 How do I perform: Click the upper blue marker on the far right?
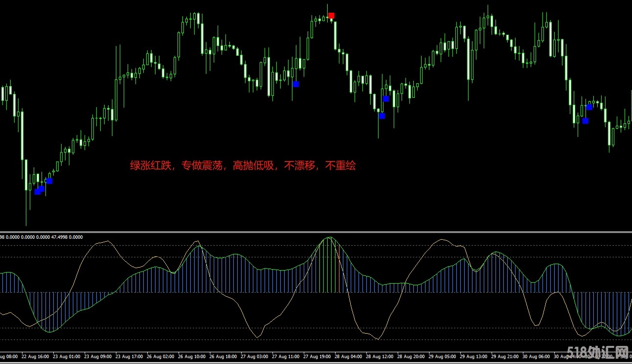(589, 107)
